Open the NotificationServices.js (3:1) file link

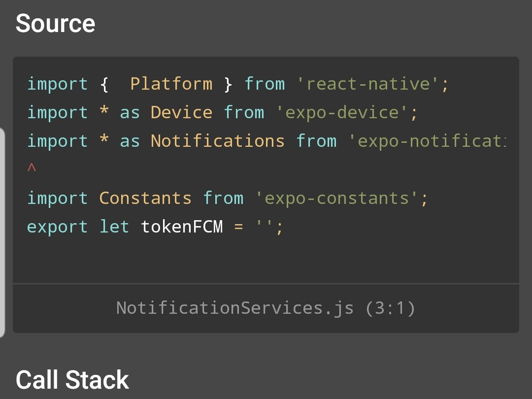coord(266,308)
